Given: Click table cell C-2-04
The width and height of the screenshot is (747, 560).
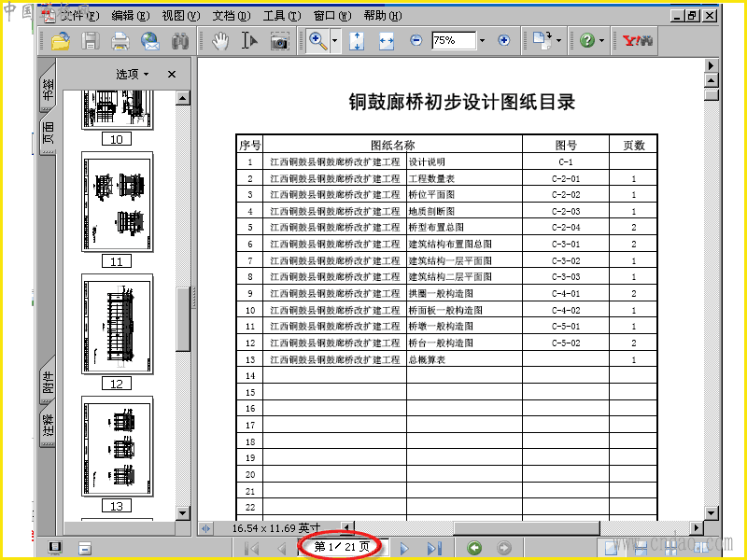Looking at the screenshot, I should pyautogui.click(x=566, y=227).
